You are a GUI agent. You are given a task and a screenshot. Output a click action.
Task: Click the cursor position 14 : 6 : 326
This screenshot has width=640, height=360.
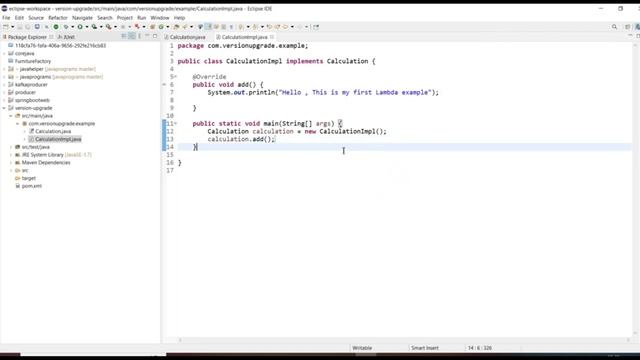click(480, 348)
